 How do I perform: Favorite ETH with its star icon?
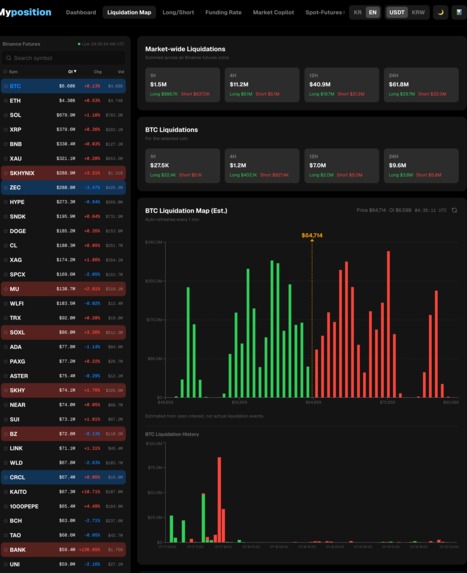coord(5,100)
